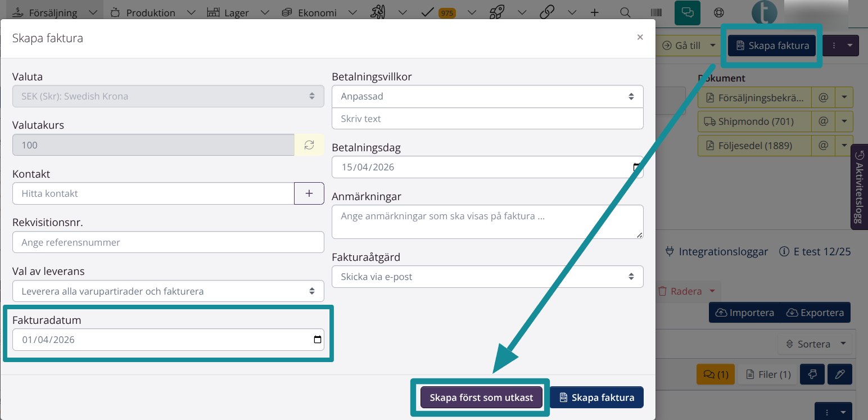Click the search magnifier icon in top bar
The height and width of the screenshot is (420, 868).
pyautogui.click(x=625, y=12)
